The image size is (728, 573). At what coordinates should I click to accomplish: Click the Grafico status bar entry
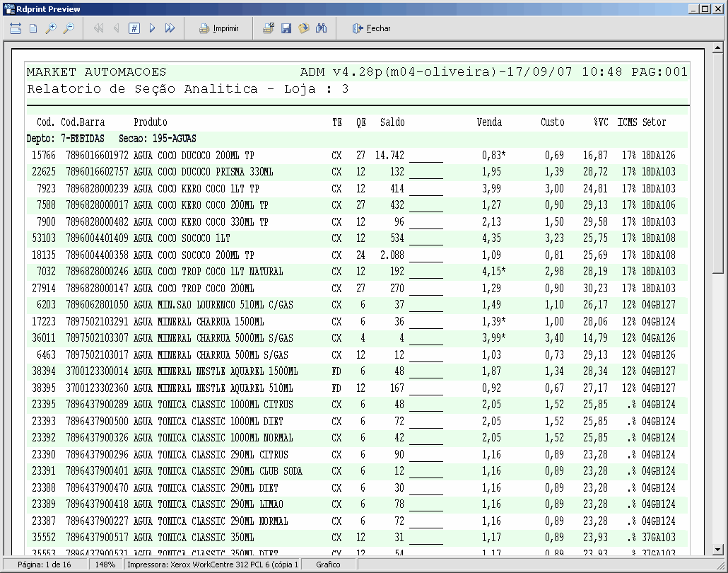click(x=328, y=565)
